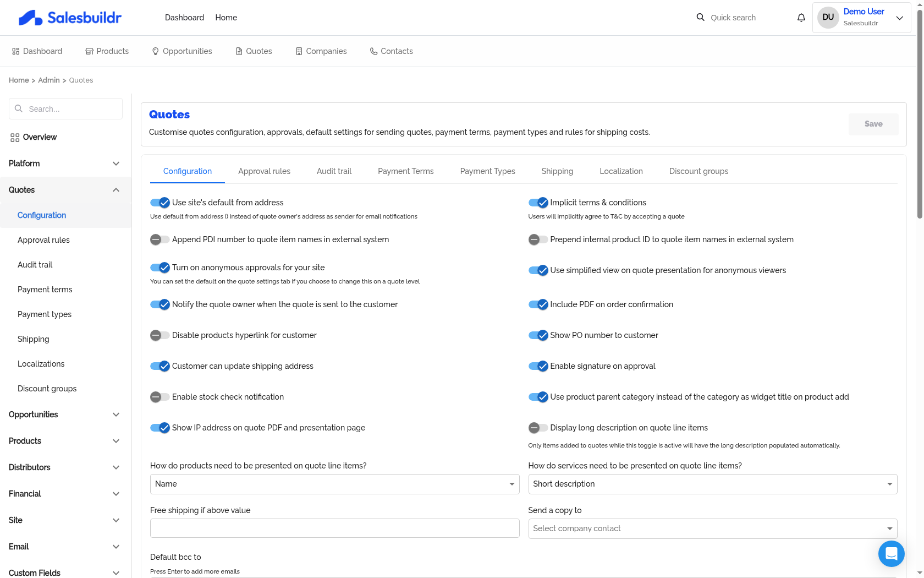Toggle Use site's default from address
This screenshot has height=578, width=924.
click(159, 203)
